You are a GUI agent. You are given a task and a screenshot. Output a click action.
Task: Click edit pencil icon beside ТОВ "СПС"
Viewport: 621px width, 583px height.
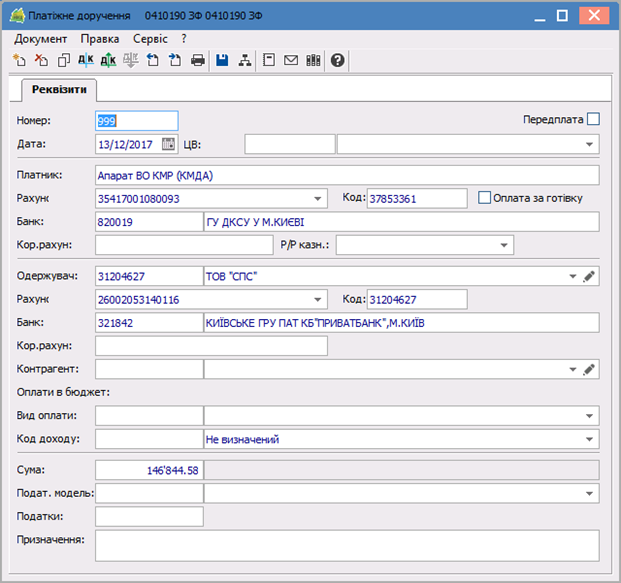click(590, 276)
